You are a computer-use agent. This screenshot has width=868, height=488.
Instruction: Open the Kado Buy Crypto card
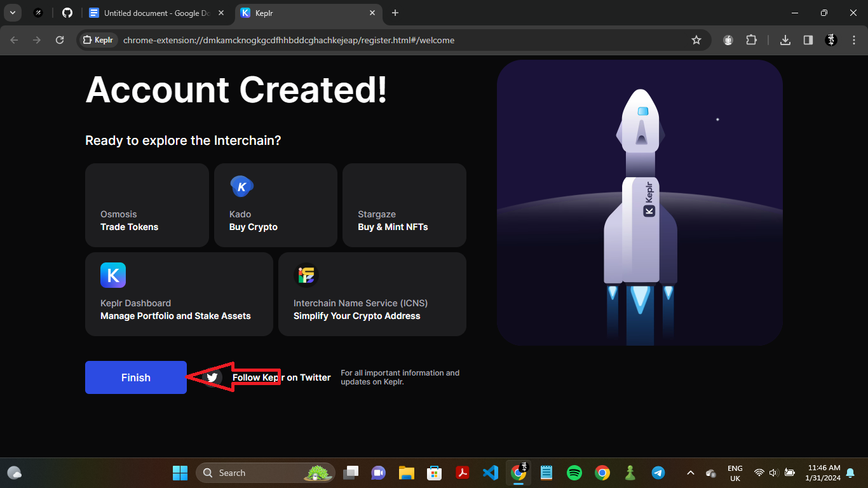pyautogui.click(x=276, y=205)
